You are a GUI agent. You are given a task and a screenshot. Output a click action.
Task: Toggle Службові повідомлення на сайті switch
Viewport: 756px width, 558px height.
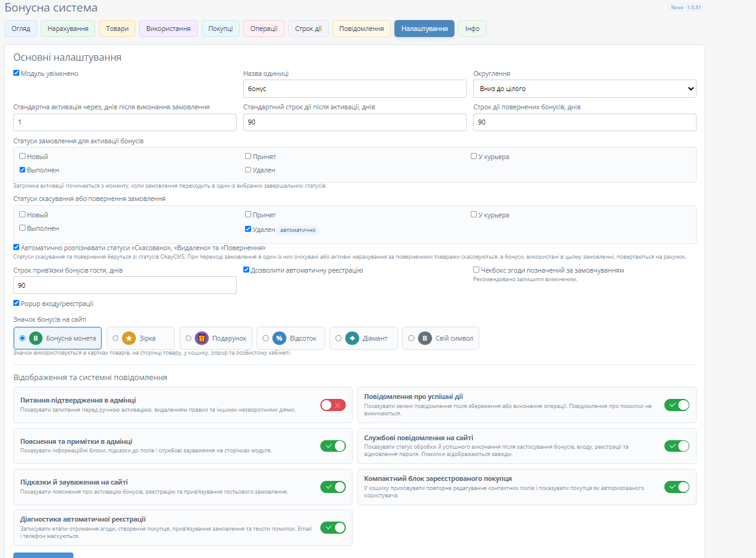(677, 446)
